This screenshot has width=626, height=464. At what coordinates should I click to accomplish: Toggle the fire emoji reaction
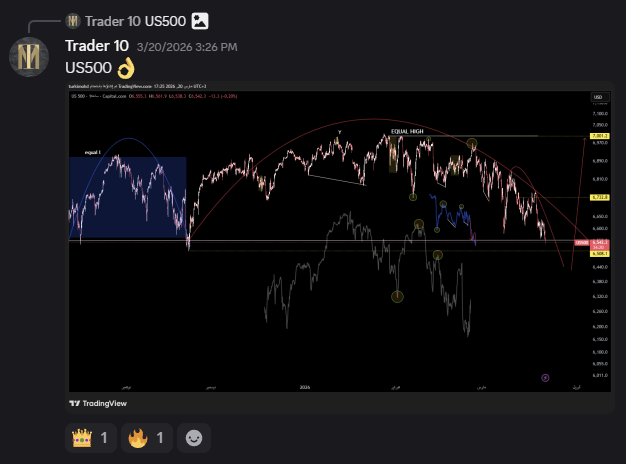(147, 438)
